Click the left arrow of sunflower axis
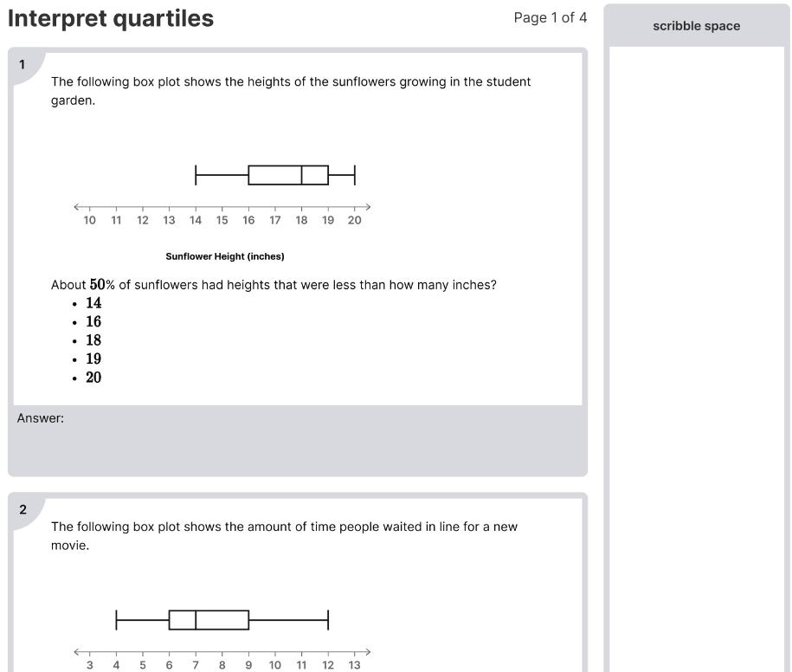The height and width of the screenshot is (672, 792). pos(77,206)
